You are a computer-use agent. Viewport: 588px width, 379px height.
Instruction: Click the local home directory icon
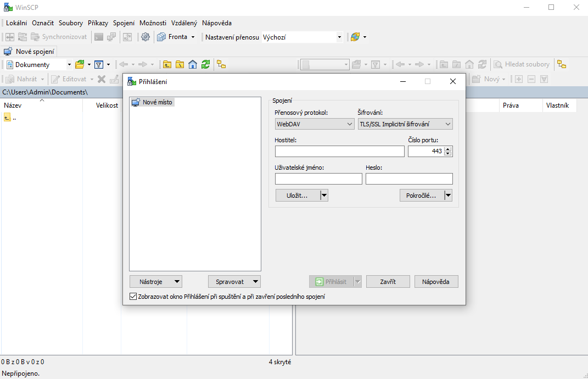click(192, 65)
